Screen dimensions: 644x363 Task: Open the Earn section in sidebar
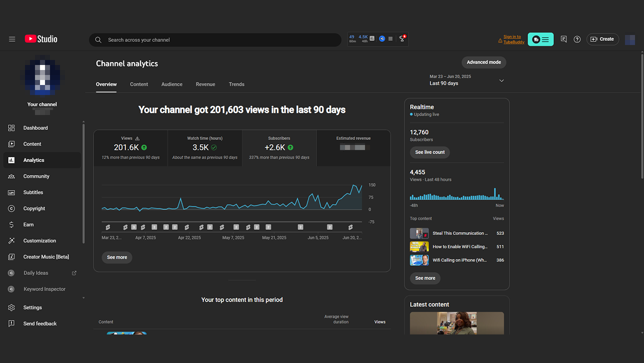pos(42,224)
